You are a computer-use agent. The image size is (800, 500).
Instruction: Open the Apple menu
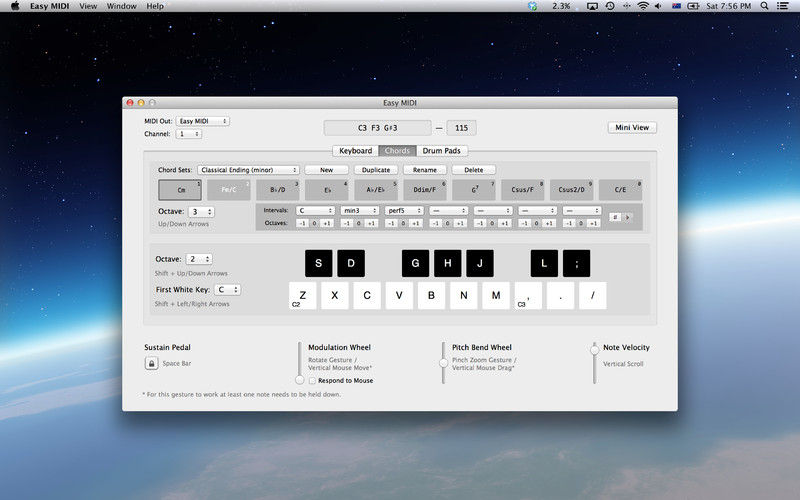(15, 6)
